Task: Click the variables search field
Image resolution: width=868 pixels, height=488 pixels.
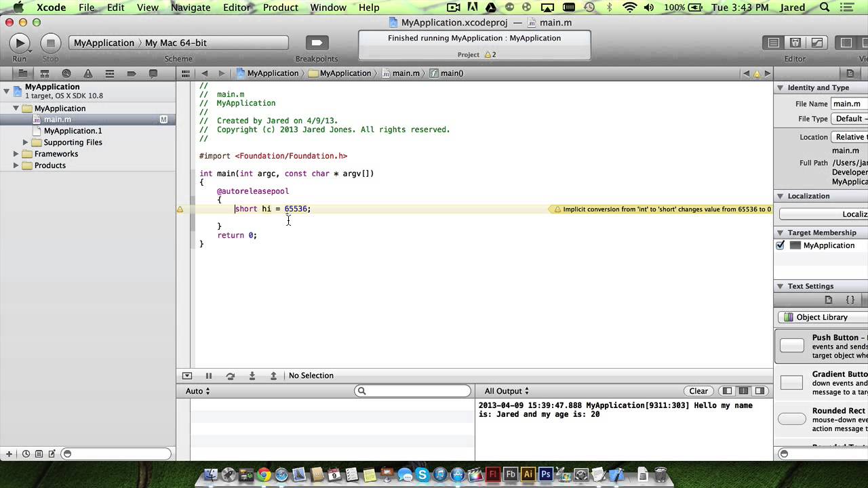Action: 413,391
